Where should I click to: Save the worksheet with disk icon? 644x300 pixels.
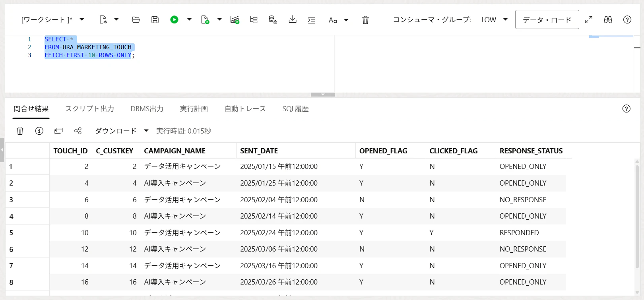point(155,19)
